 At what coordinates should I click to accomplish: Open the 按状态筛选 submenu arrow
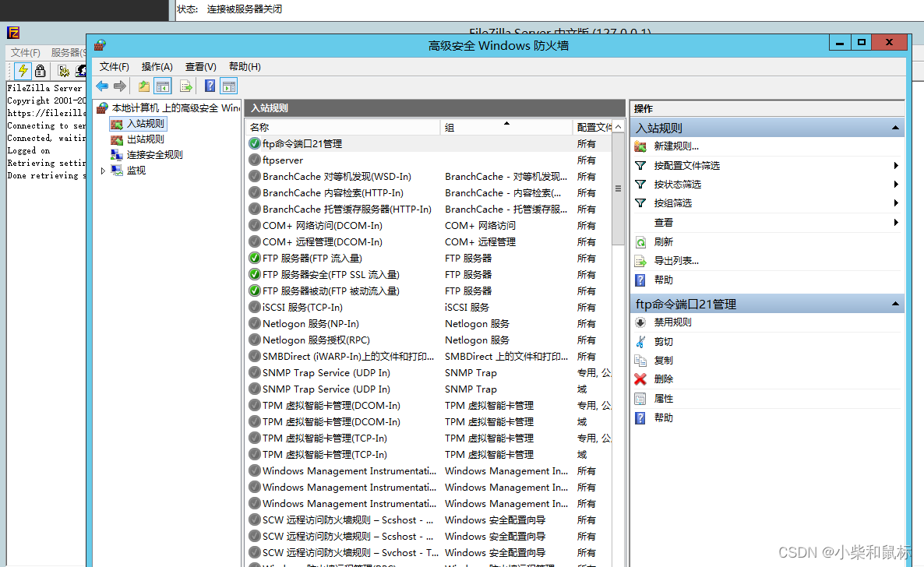click(896, 185)
